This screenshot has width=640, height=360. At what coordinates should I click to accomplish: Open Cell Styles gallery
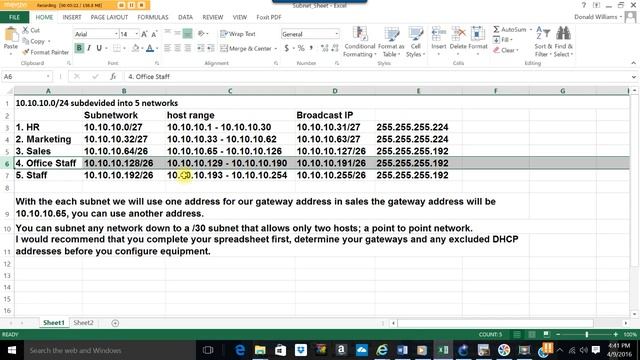coord(416,42)
